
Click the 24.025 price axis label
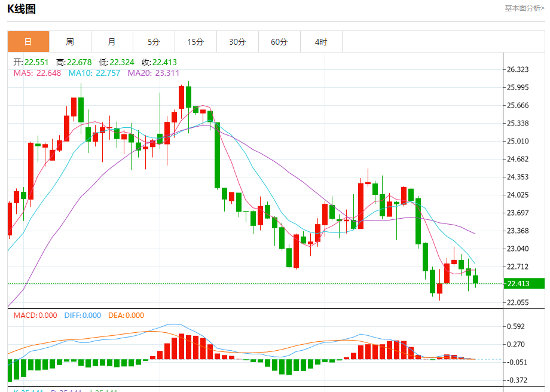point(518,195)
